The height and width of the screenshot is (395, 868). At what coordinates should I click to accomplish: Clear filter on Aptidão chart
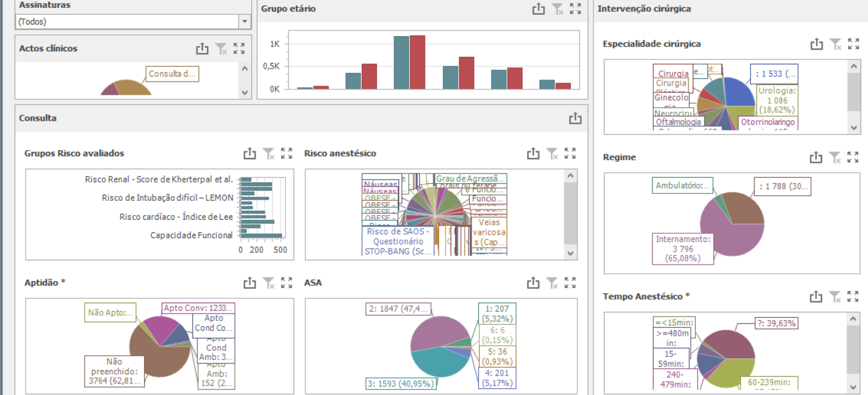coord(268,283)
